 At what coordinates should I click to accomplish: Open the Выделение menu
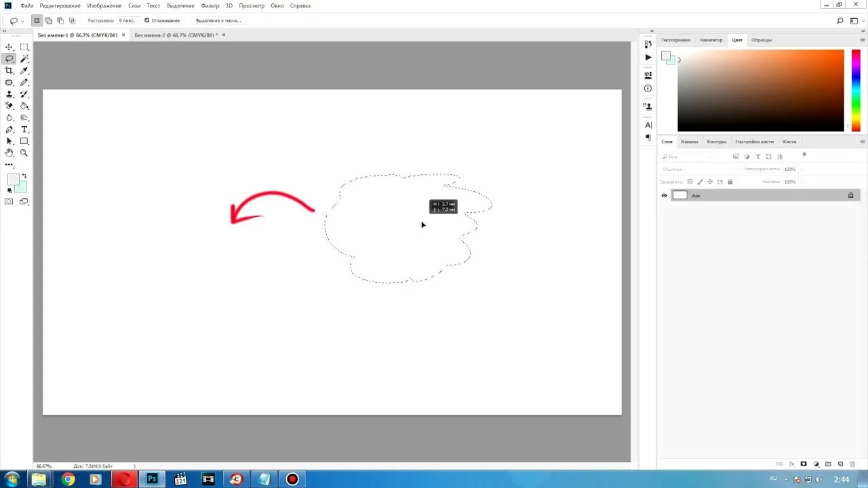click(x=180, y=5)
